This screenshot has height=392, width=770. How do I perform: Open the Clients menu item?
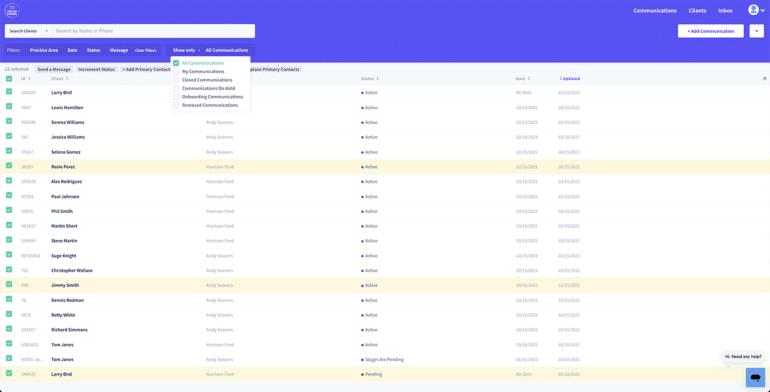click(697, 10)
